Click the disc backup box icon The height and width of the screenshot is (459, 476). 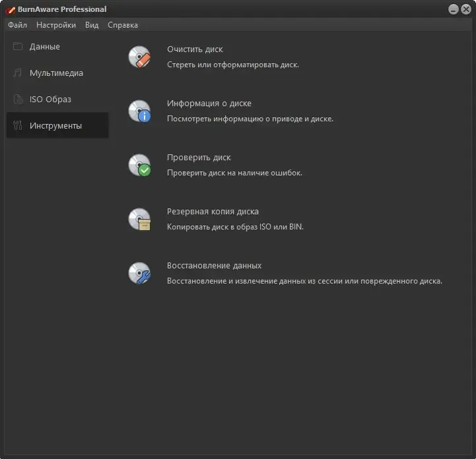tap(140, 219)
